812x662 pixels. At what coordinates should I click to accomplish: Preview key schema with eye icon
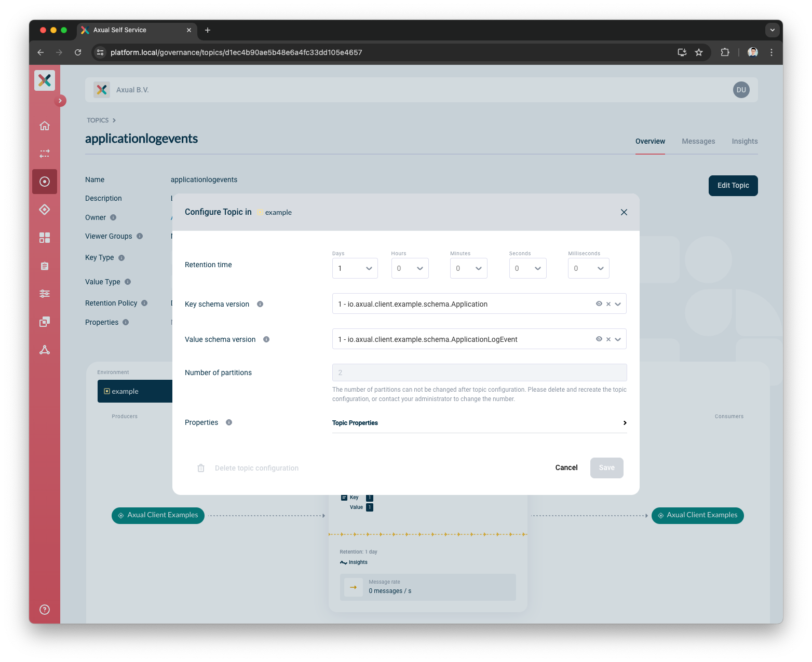[x=599, y=304]
